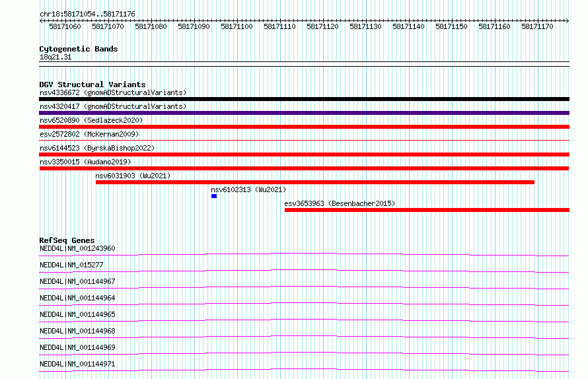This screenshot has width=588, height=379.
Task: Click the DGV Structural Variants track heading
Action: [92, 85]
